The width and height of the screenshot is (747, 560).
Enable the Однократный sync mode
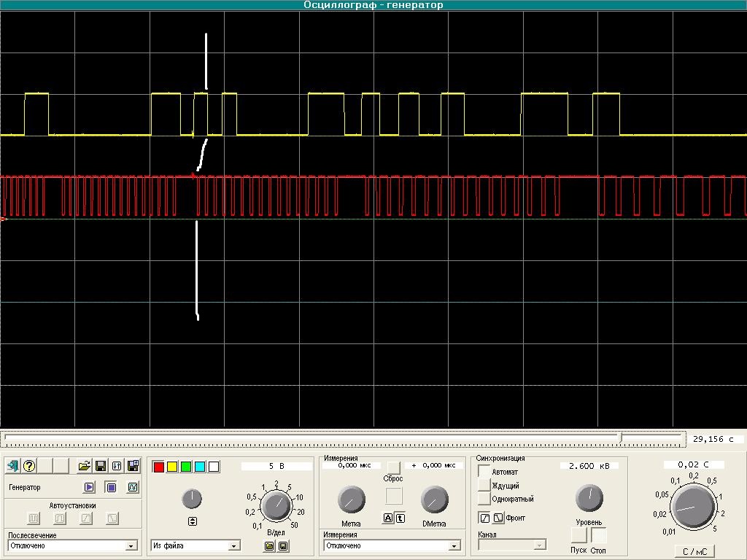484,499
